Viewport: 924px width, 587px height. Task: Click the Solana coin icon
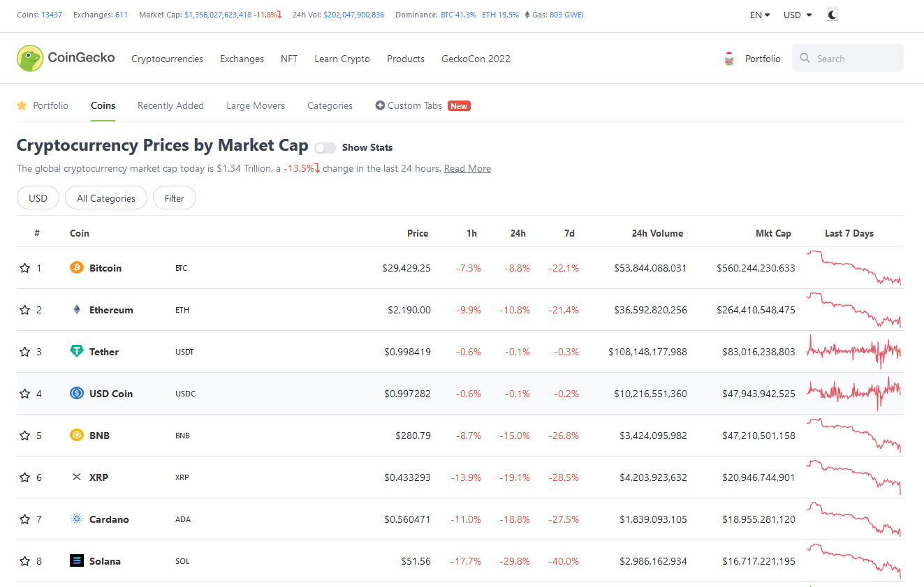[77, 561]
